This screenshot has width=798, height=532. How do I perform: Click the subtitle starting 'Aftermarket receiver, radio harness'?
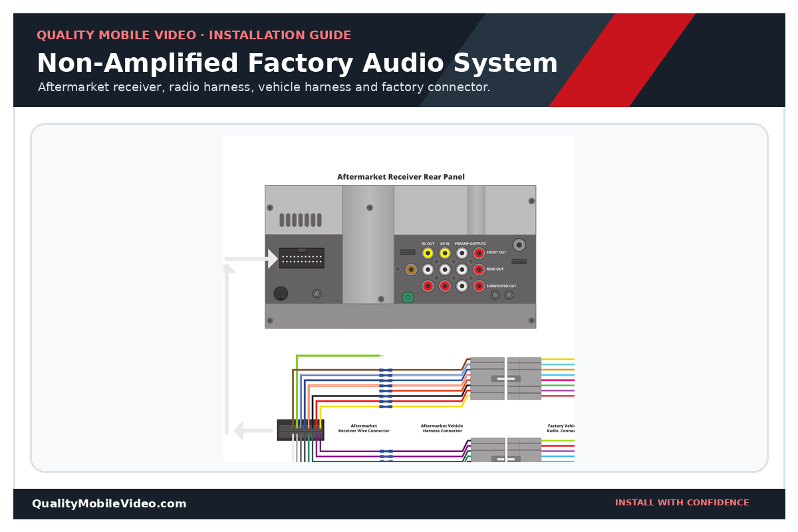coord(264,87)
